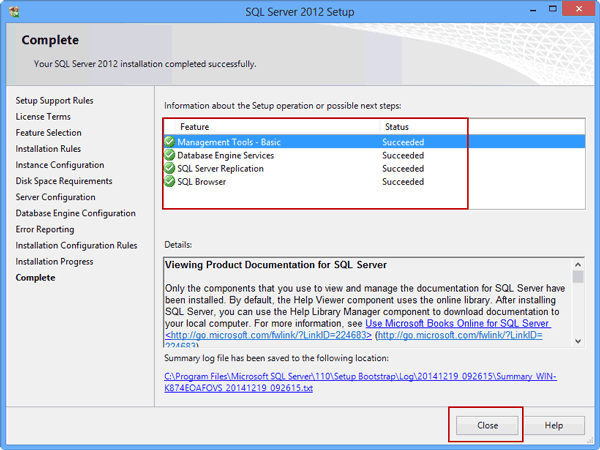600x450 pixels.
Task: Click Succeeded status for Database Engine Services
Action: coord(403,155)
